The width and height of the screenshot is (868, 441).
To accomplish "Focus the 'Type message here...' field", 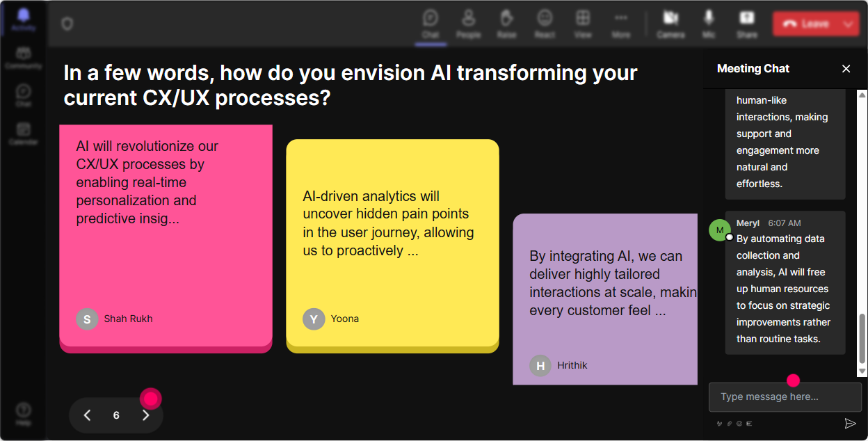I will [785, 397].
